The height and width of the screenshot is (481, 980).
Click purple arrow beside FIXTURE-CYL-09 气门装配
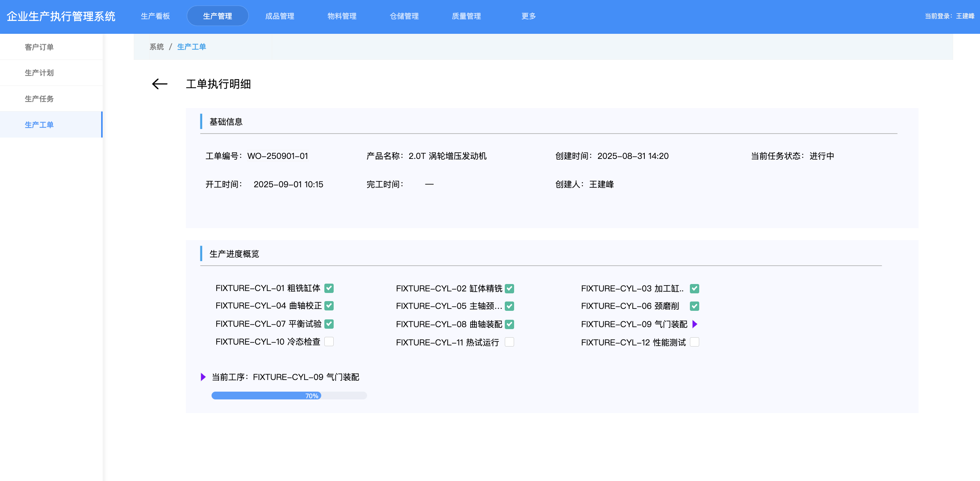695,324
